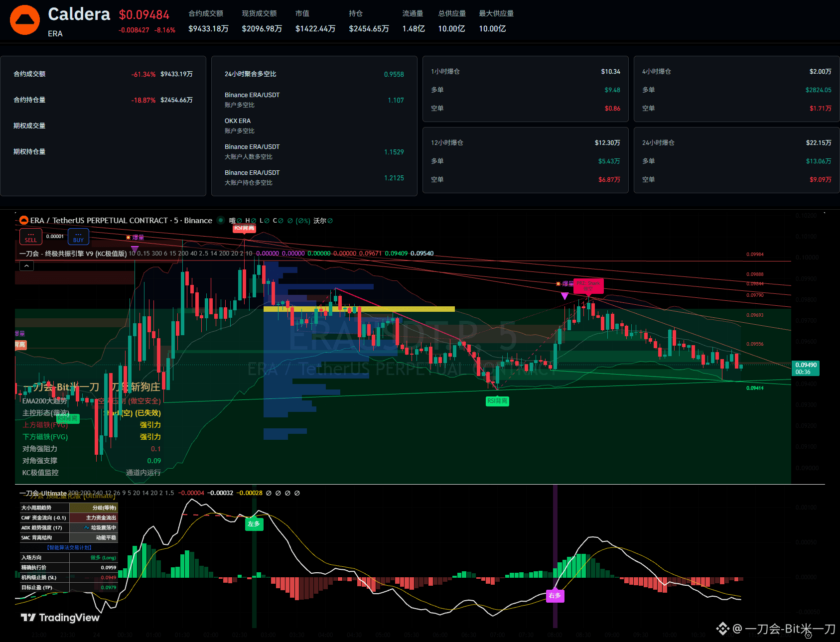Select the green RSI背离 marker below the candles

[497, 401]
